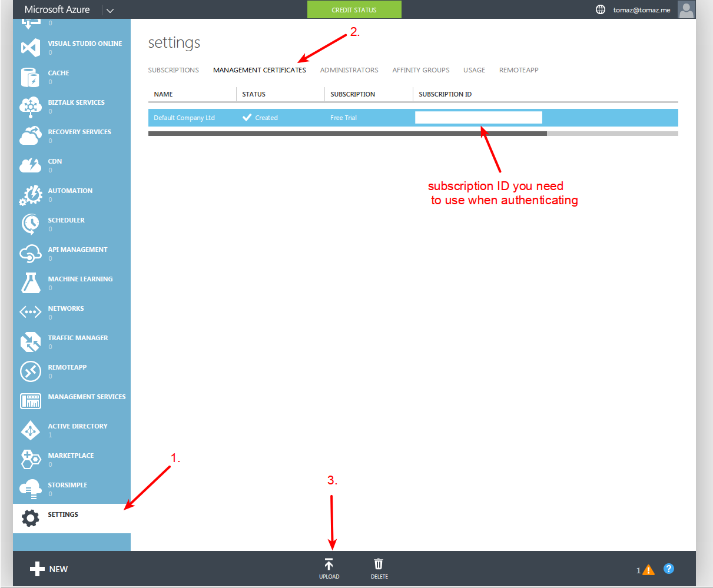Click the Credit Status button
This screenshot has height=588, width=713.
point(354,9)
